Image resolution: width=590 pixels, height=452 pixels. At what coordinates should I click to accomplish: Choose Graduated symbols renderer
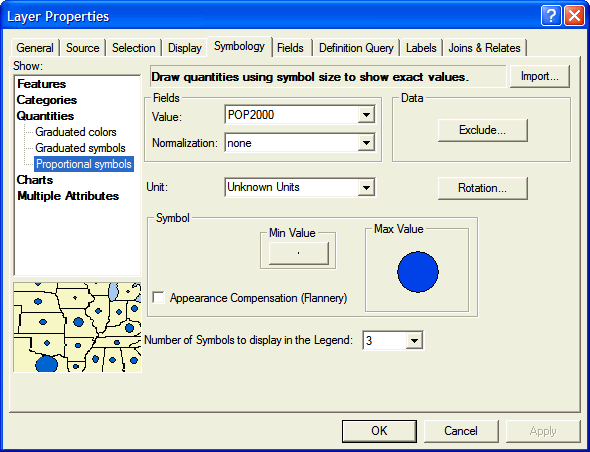[80, 148]
